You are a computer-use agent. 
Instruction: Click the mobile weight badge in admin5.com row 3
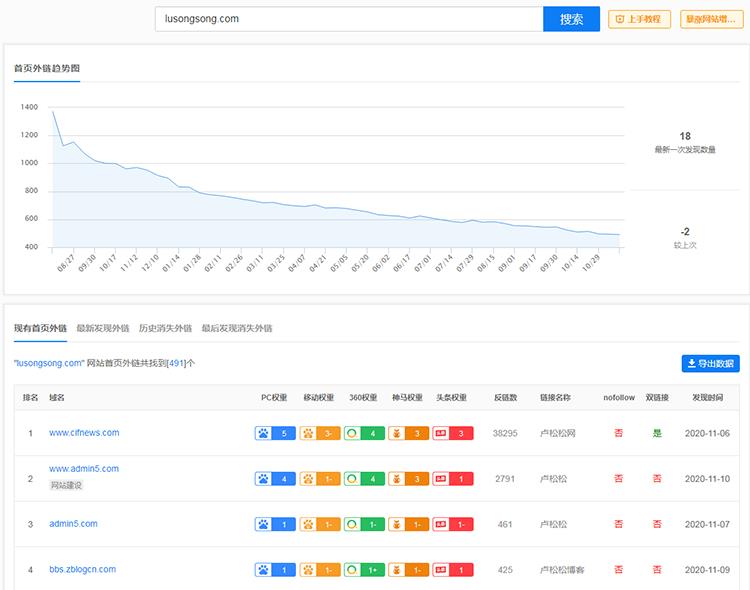click(x=320, y=524)
